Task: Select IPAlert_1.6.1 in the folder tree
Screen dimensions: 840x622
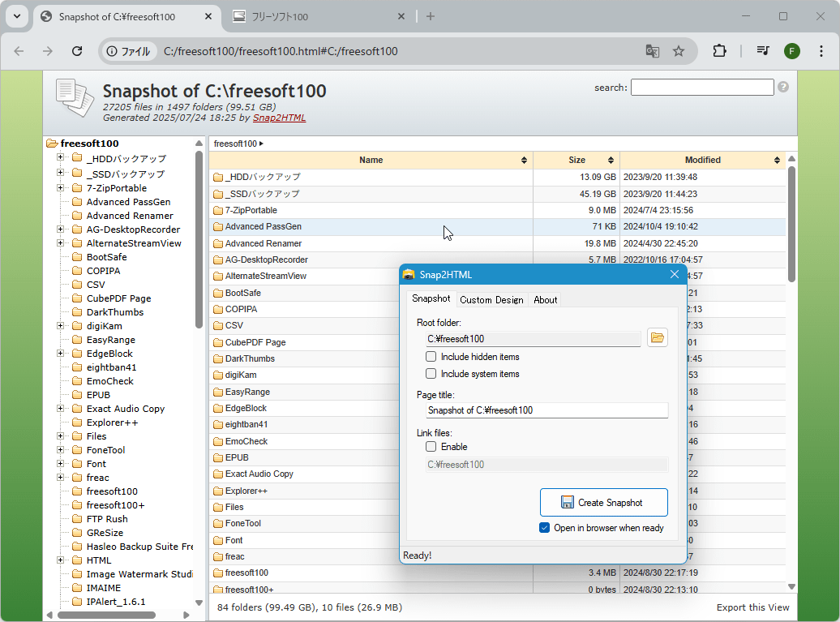Action: coord(116,602)
